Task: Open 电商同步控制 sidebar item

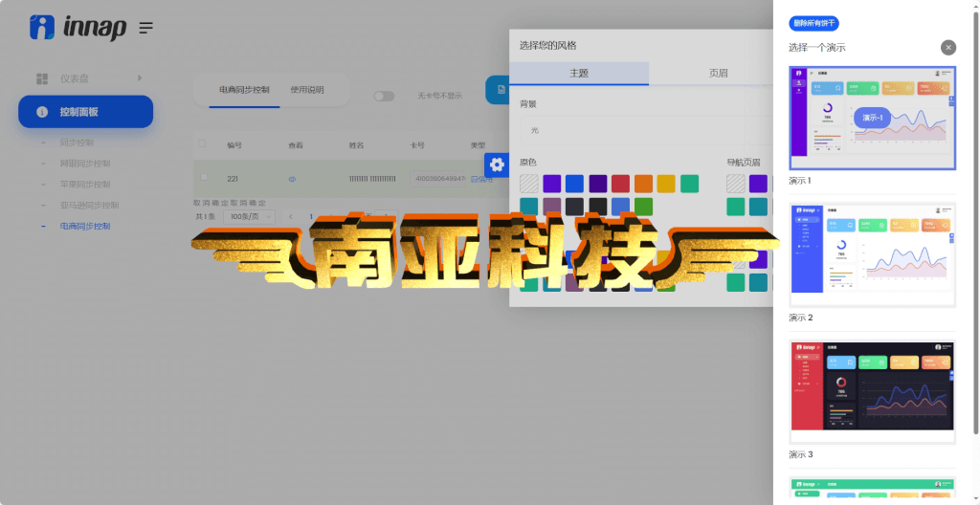Action: pos(85,227)
